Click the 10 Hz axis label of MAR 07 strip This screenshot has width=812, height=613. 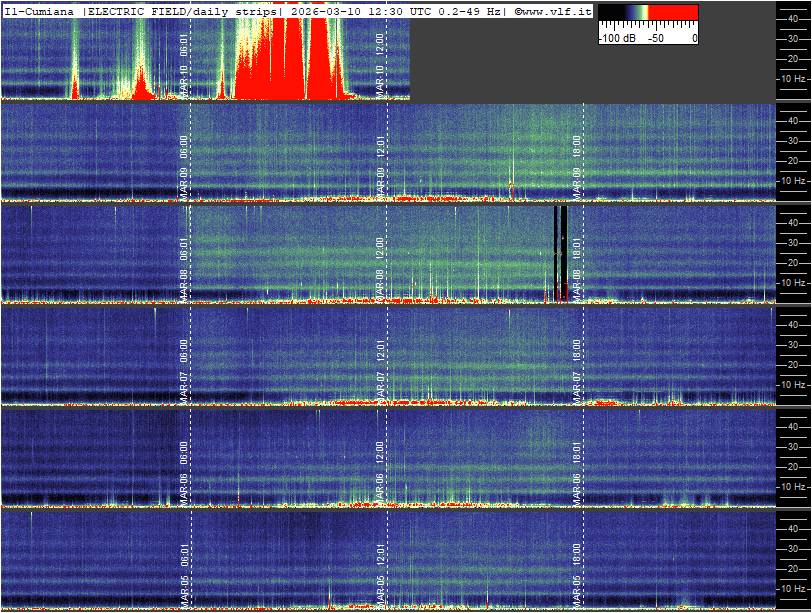click(794, 385)
